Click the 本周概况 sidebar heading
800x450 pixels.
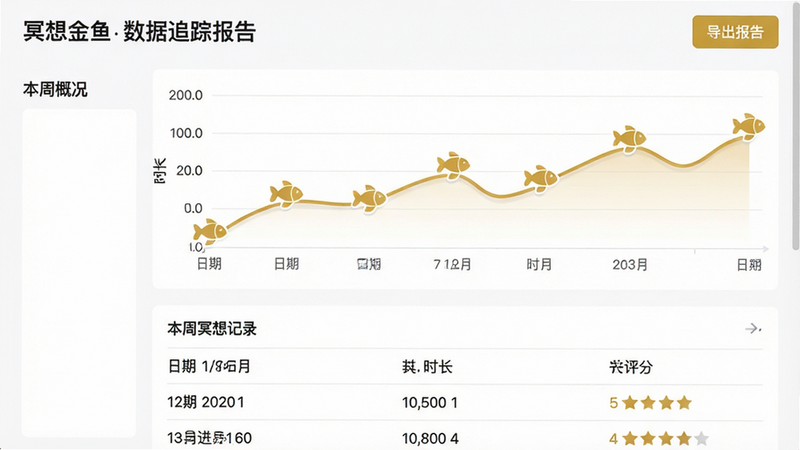(55, 89)
